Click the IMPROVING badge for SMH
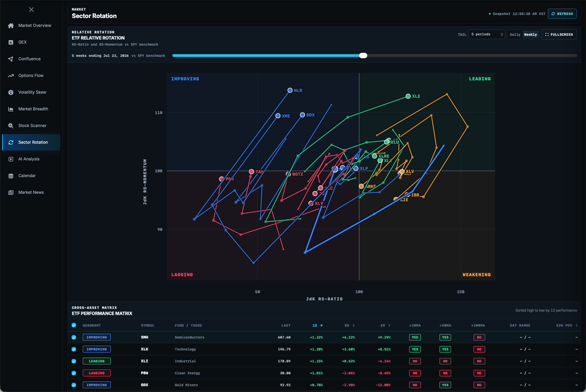Image resolution: width=586 pixels, height=392 pixels. coord(97,337)
